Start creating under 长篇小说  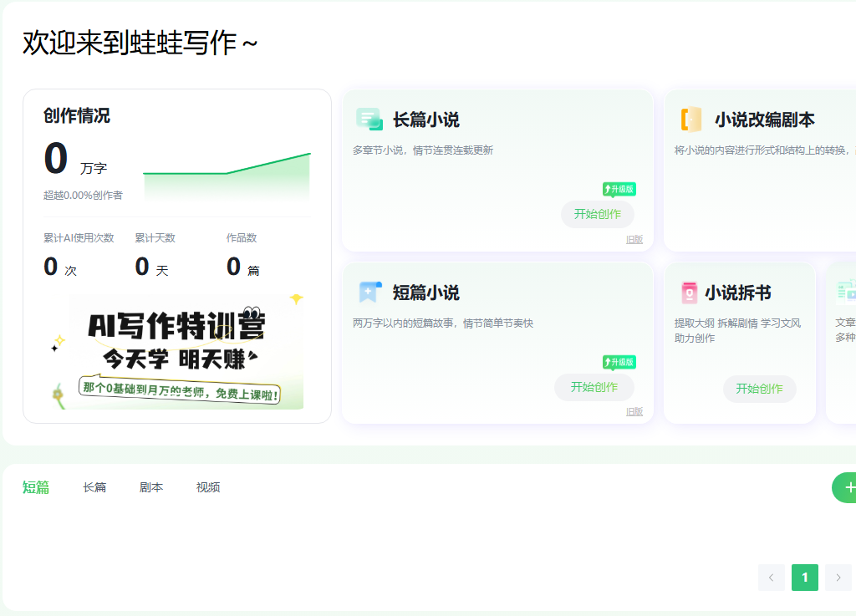point(597,214)
